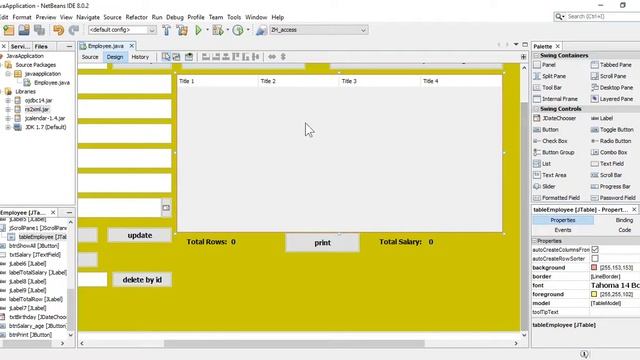This screenshot has height=360, width=640.
Task: Open the Run Project dropdown arrow
Action: tap(207, 30)
